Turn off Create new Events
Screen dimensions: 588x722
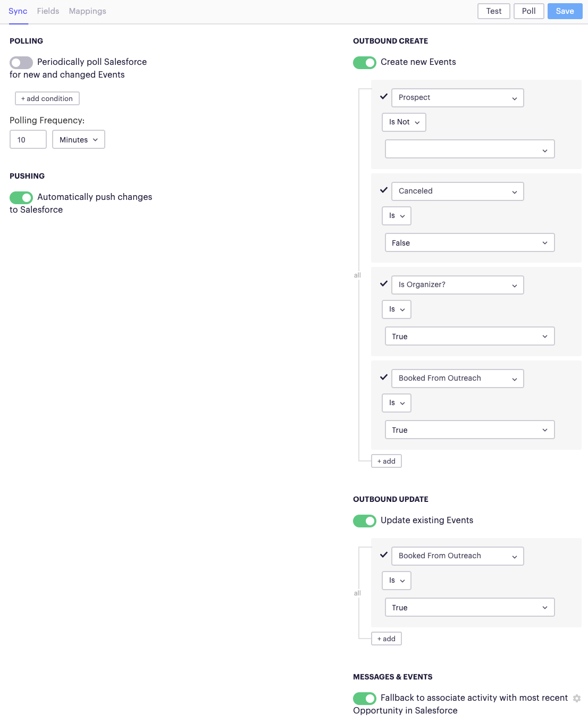tap(364, 62)
